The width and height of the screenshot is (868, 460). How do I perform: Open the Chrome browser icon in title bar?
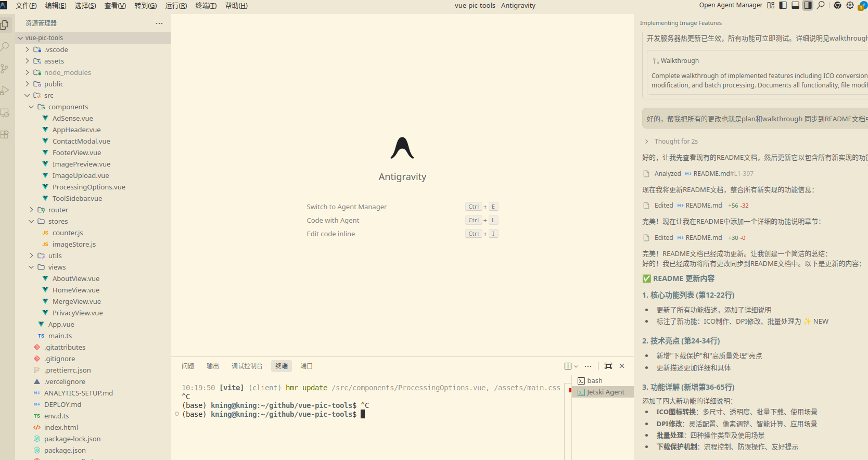(837, 5)
